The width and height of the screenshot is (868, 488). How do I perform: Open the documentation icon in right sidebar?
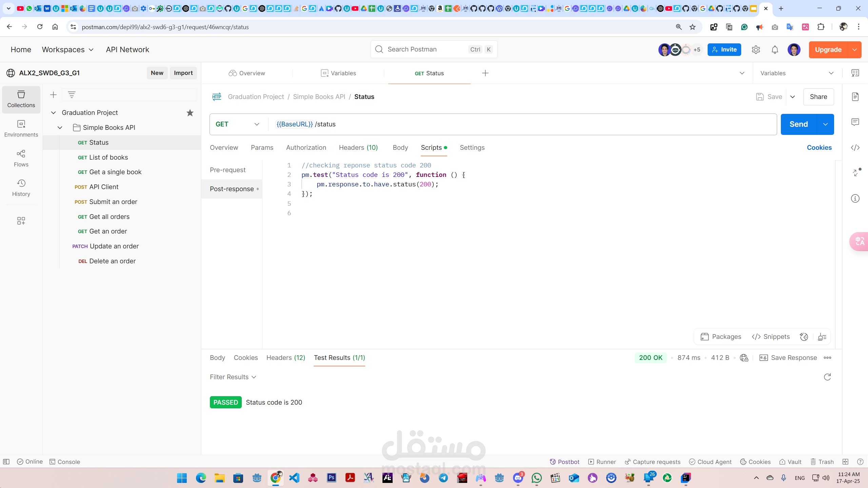(855, 97)
